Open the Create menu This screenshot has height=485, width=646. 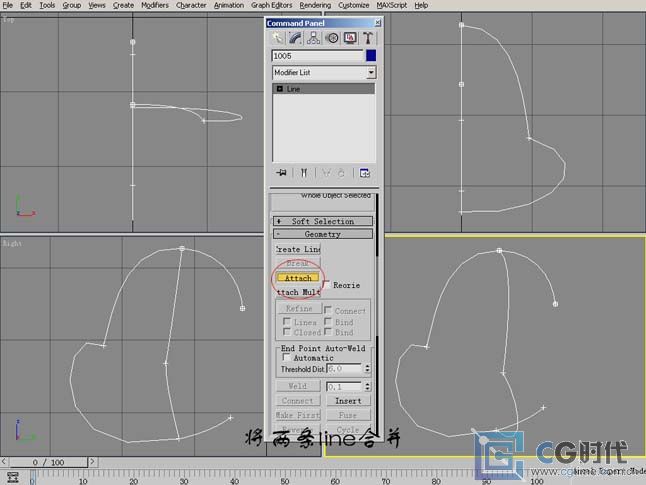(x=123, y=5)
